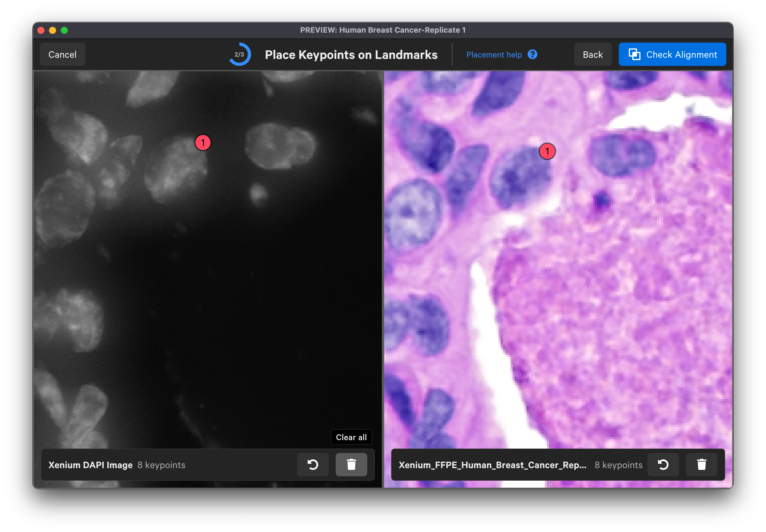Screen dimensions: 766x532
Task: Select keypoint 1 on the H&E image
Action: 547,151
